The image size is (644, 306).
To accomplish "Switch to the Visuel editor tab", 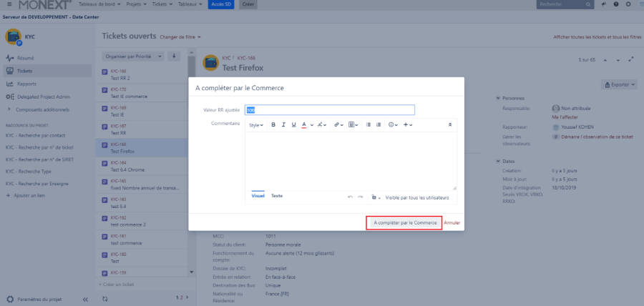I will pos(258,196).
